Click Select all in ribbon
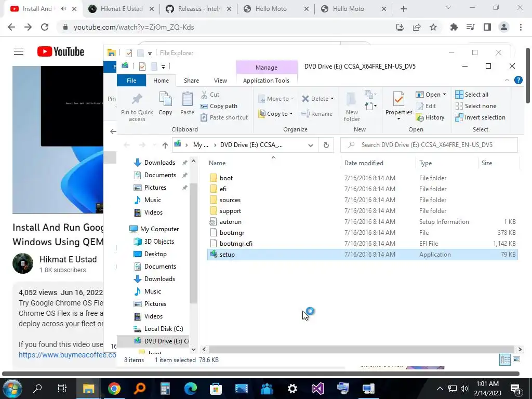 pos(472,95)
